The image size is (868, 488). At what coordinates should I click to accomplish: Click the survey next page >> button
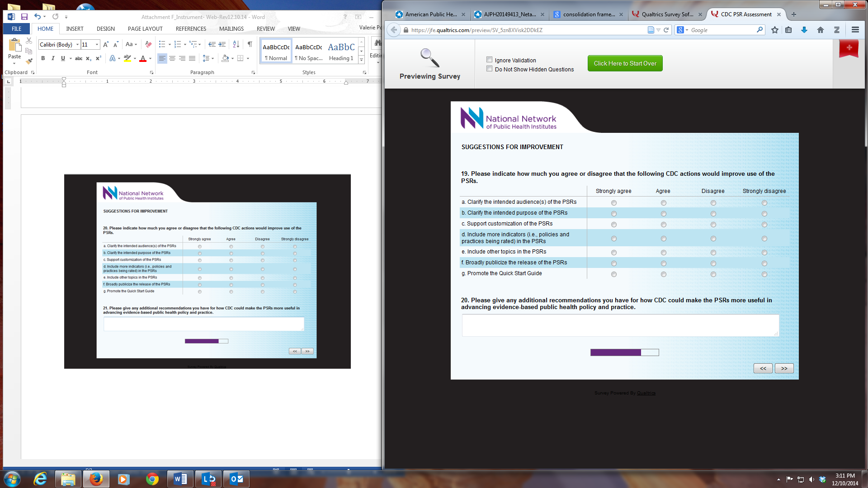(x=784, y=368)
